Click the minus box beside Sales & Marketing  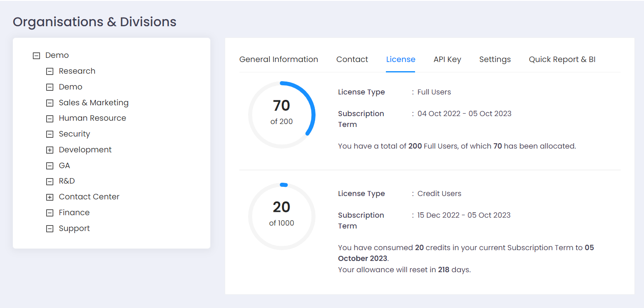pos(50,103)
